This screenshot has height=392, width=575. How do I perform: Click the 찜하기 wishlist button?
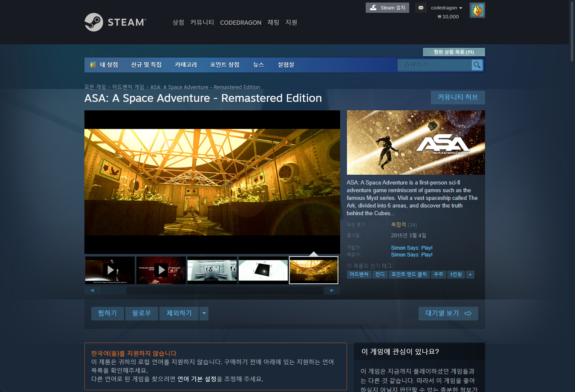pyautogui.click(x=107, y=313)
